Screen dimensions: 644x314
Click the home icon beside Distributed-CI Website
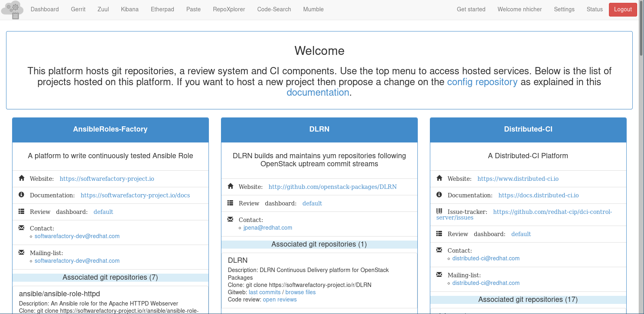tap(440, 178)
